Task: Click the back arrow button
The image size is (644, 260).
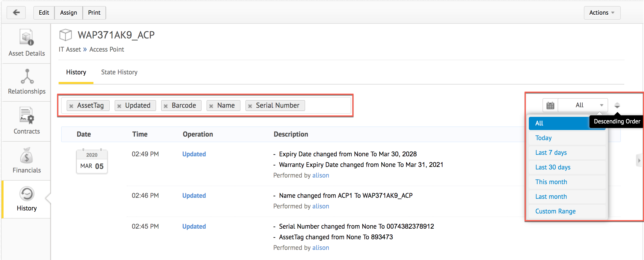Action: 16,13
